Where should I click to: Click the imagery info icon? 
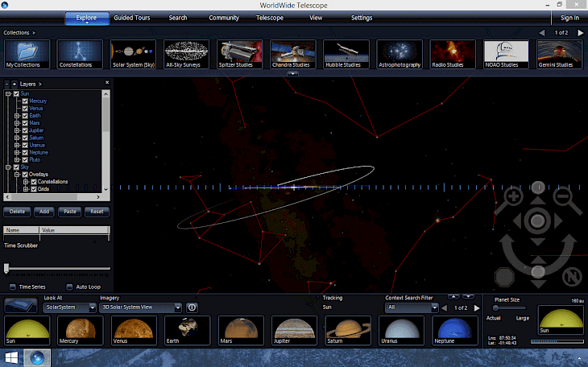[192, 307]
